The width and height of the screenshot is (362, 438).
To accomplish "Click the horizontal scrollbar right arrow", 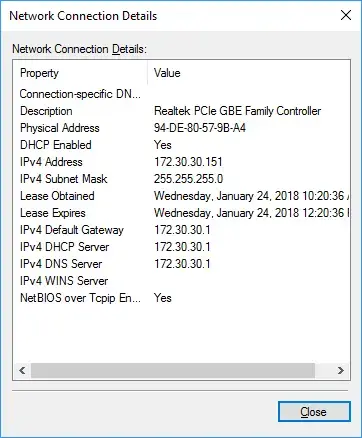I will [341, 370].
